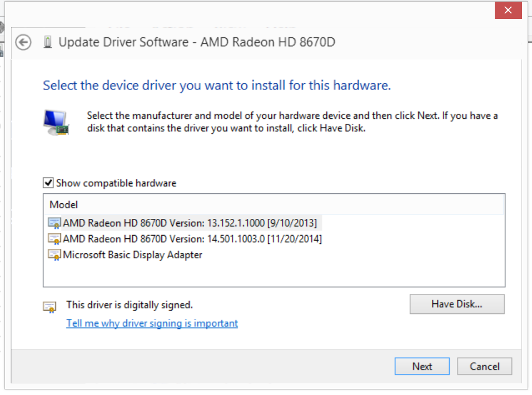Image resolution: width=532 pixels, height=395 pixels.
Task: Click the digitally signed certificate icon
Action: [49, 307]
